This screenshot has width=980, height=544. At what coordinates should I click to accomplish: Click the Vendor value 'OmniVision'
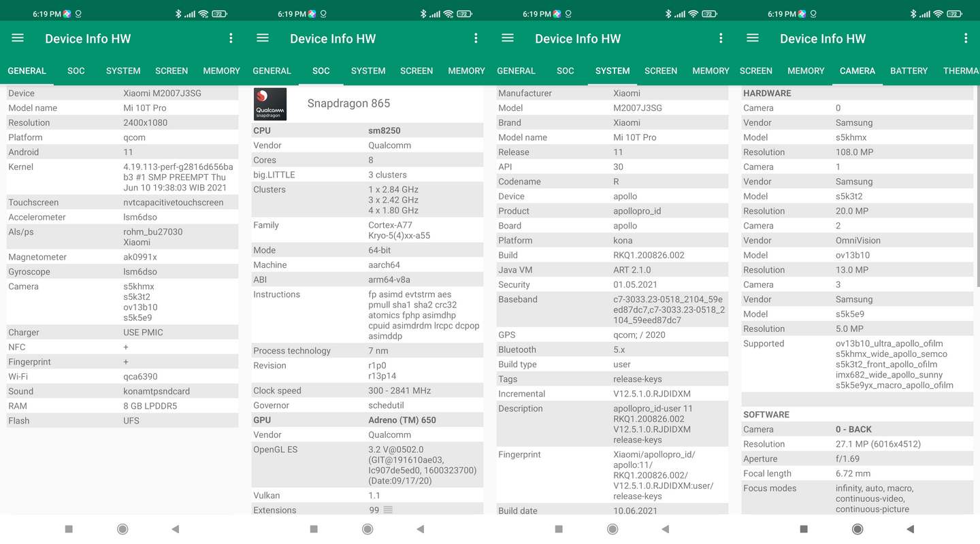(x=858, y=241)
